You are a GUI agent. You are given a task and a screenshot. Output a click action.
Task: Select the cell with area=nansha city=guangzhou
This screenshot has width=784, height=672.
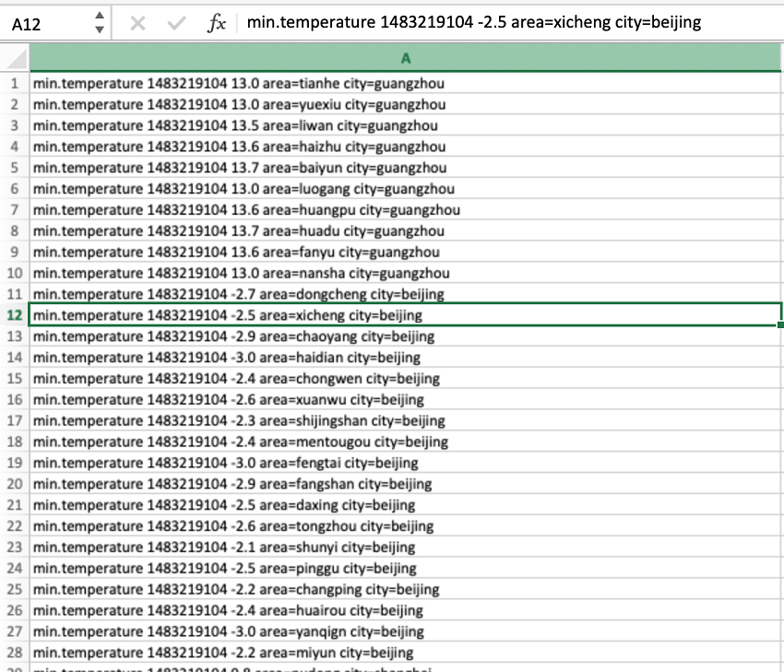(406, 273)
